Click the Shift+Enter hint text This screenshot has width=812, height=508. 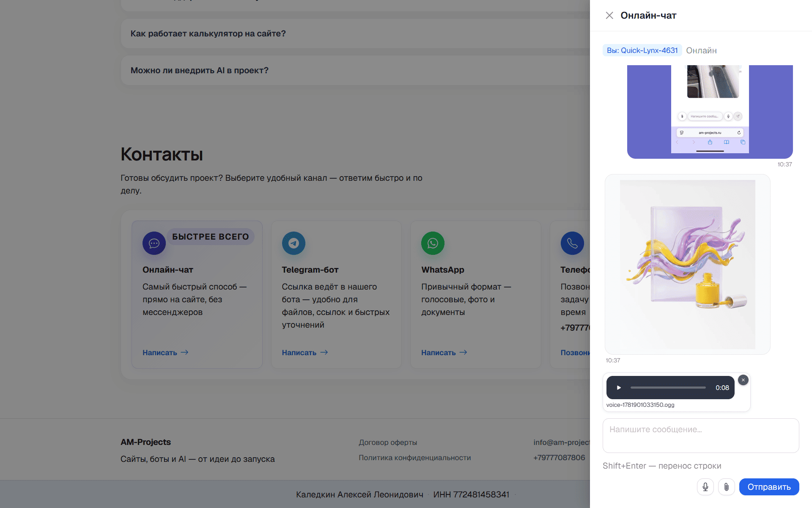point(662,466)
